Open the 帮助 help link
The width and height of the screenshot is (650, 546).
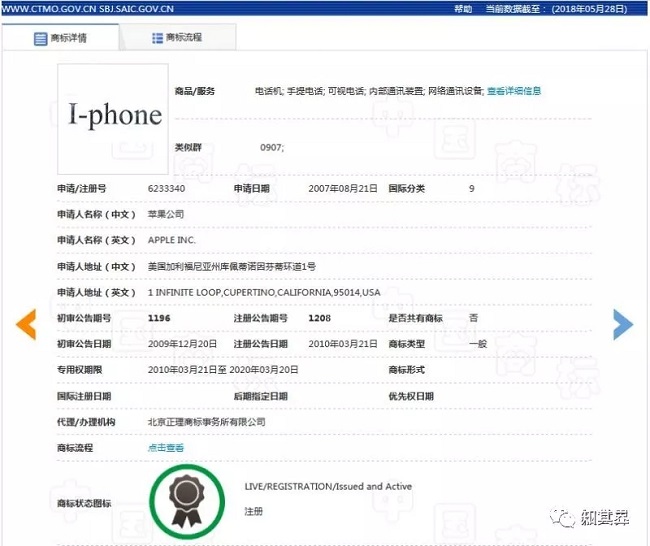[x=462, y=8]
